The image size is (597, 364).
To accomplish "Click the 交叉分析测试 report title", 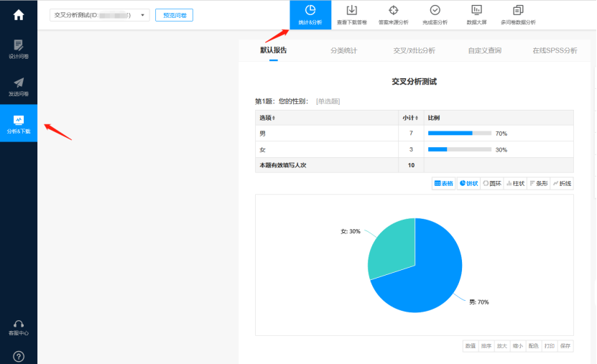I will [x=415, y=82].
